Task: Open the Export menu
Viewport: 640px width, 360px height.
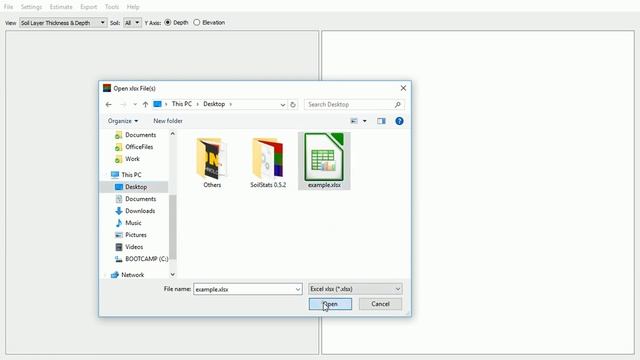Action: [89, 7]
